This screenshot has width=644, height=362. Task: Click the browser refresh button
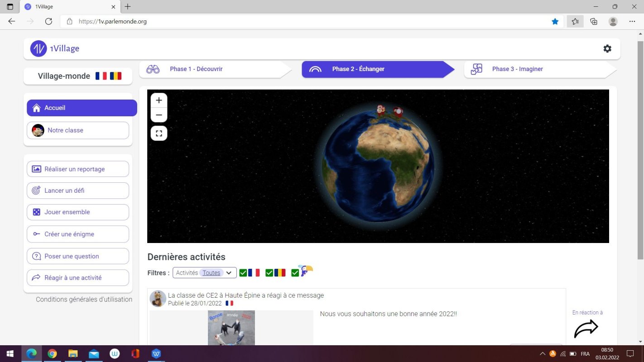coord(48,21)
